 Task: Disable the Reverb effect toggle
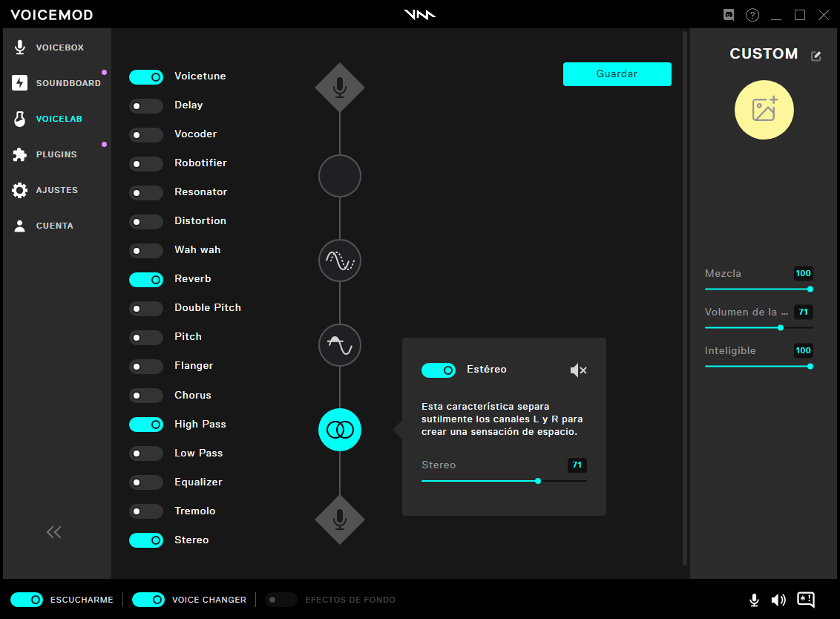pos(146,280)
